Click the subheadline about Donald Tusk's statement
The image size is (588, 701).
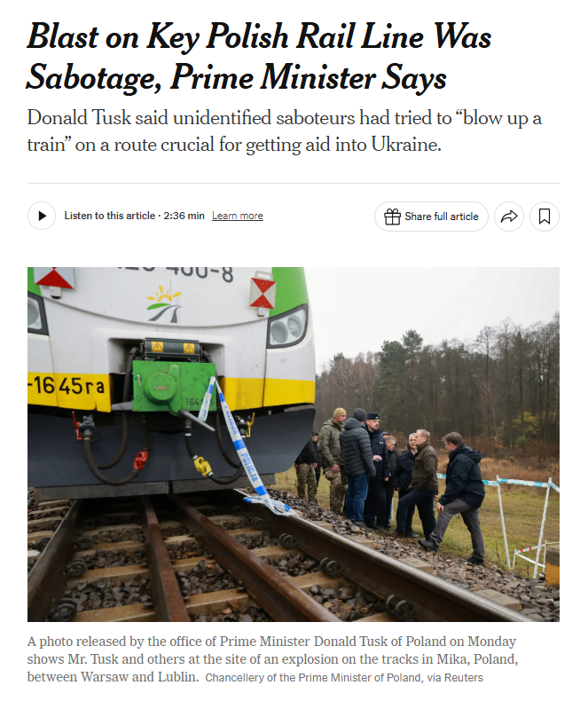tap(284, 131)
